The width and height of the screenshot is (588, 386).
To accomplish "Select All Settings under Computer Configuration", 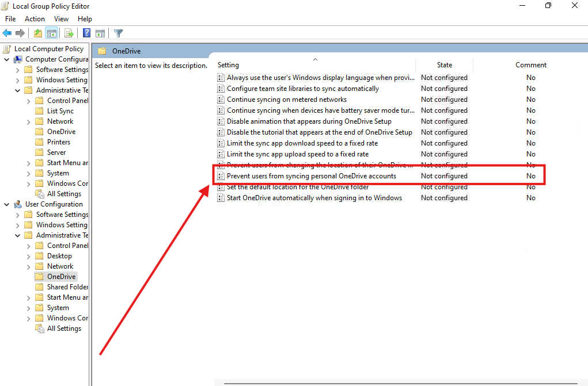I will [x=64, y=194].
